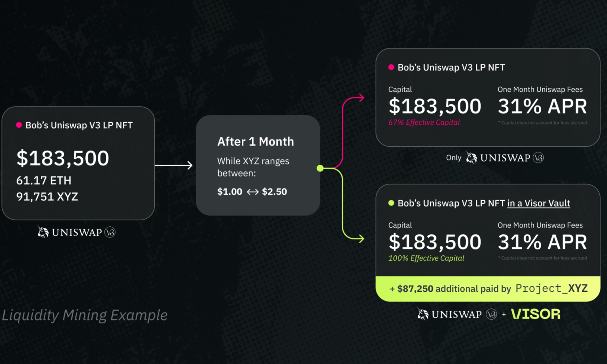
Task: Click the white arrow pointing to After 1 Month
Action: pyautogui.click(x=174, y=165)
